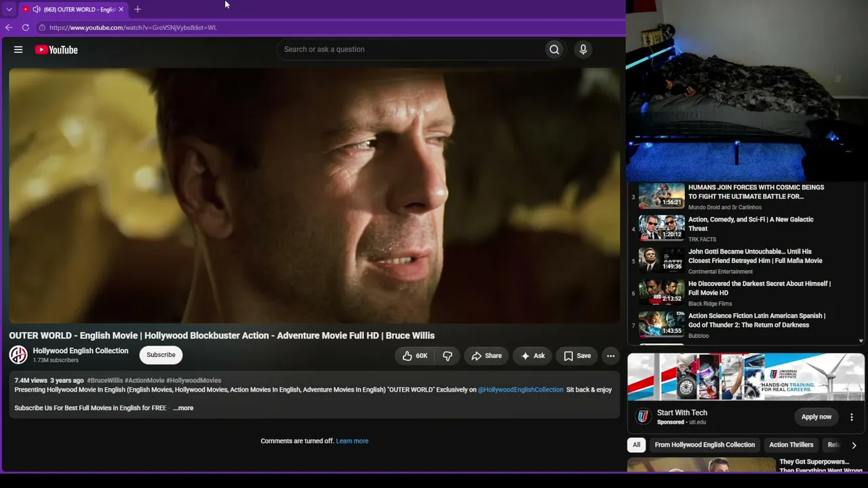Open title 'He Discovered the Darkest Secret'
The height and width of the screenshot is (488, 868).
(759, 288)
